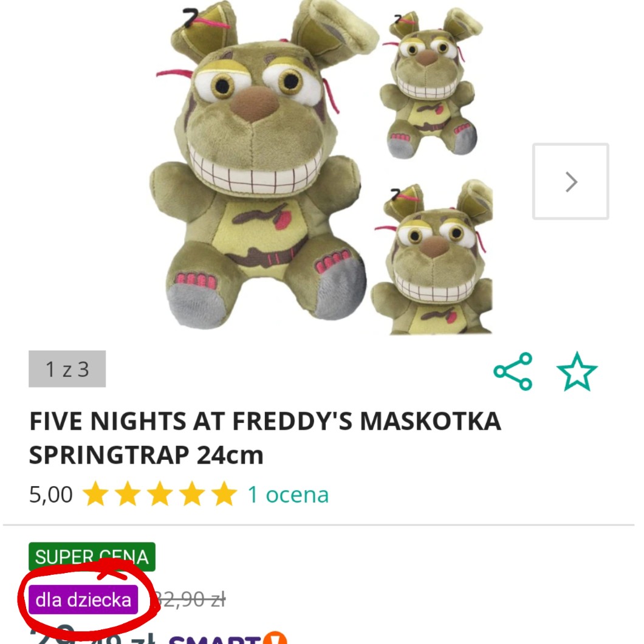Click the fourth yellow rating star
644x644 pixels.
click(x=192, y=495)
